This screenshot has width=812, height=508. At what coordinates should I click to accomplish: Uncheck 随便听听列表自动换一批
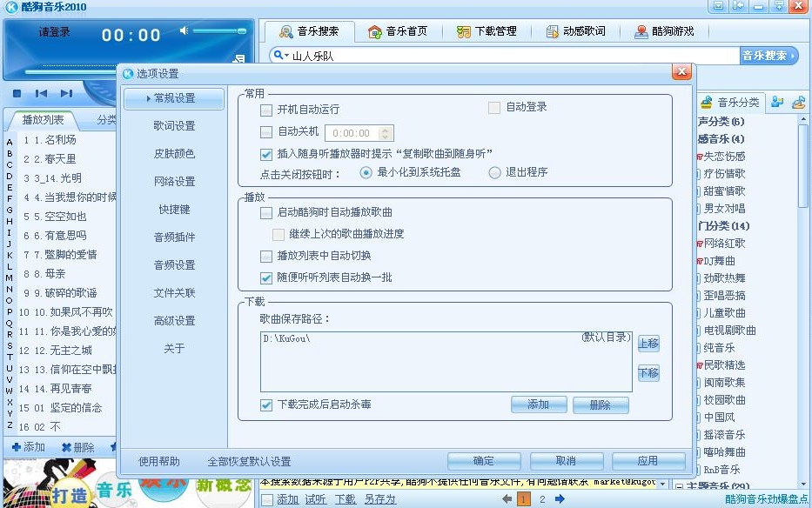tap(266, 278)
